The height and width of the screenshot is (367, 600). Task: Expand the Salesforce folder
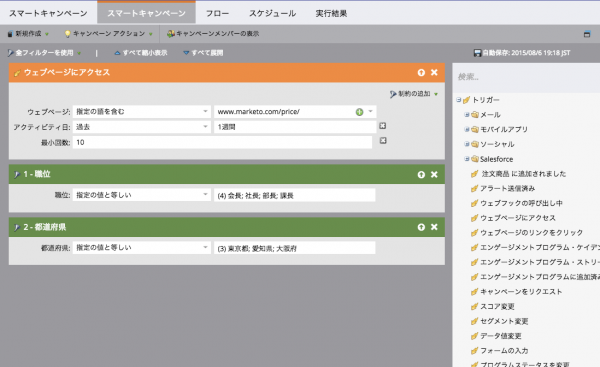pos(466,159)
